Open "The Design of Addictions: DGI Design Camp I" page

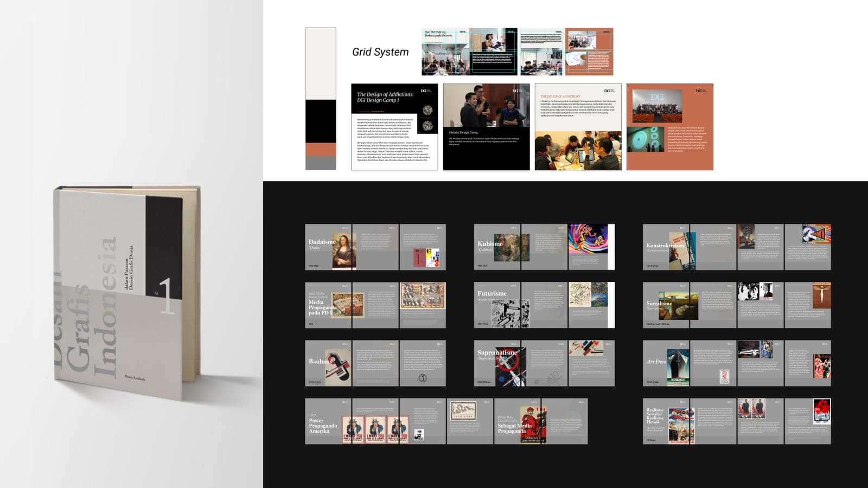click(x=394, y=127)
